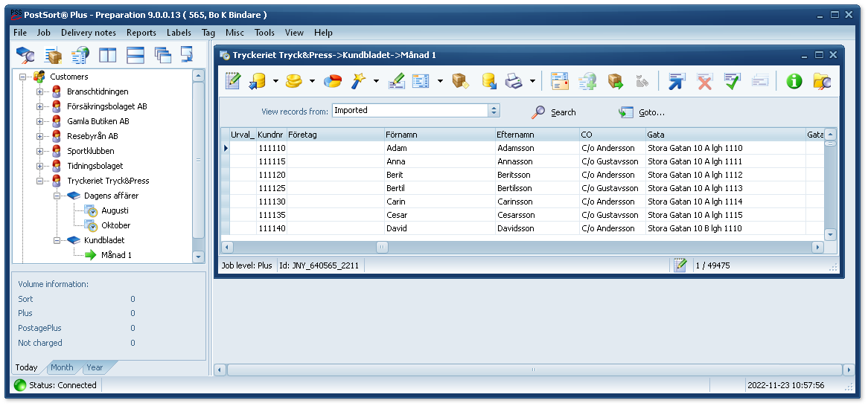Open the Tools menu
This screenshot has width=868, height=406.
coord(264,33)
